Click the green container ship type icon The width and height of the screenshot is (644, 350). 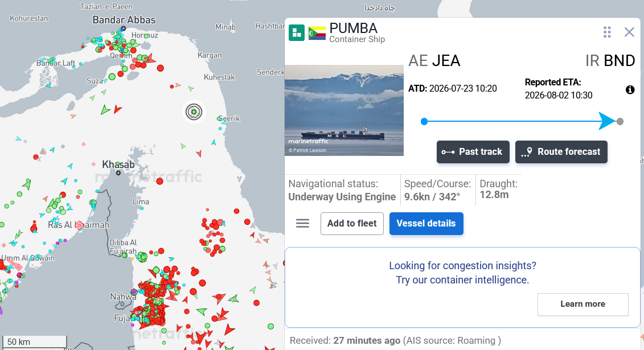(x=297, y=33)
